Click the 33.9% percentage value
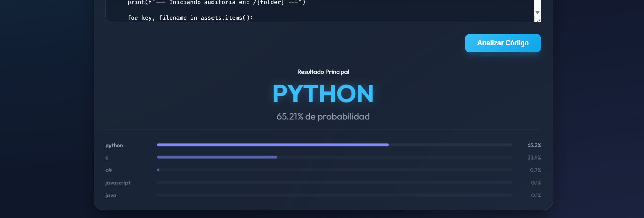This screenshot has width=644, height=218. (x=534, y=157)
